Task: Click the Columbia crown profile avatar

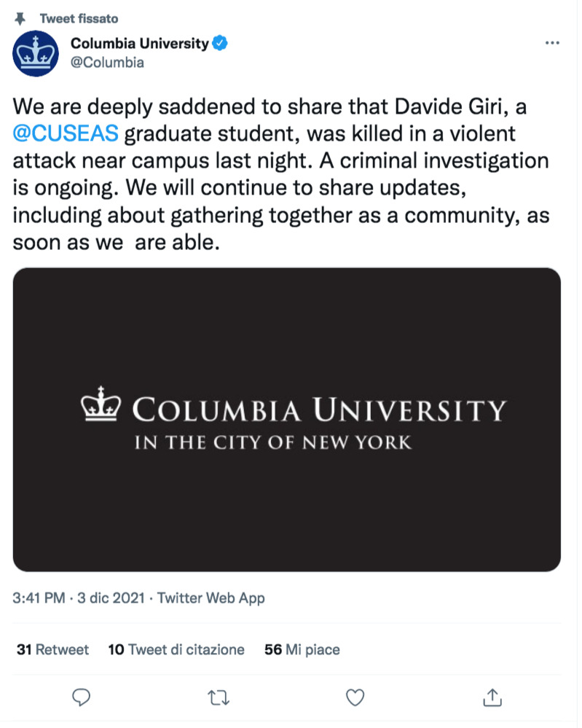Action: [x=36, y=53]
